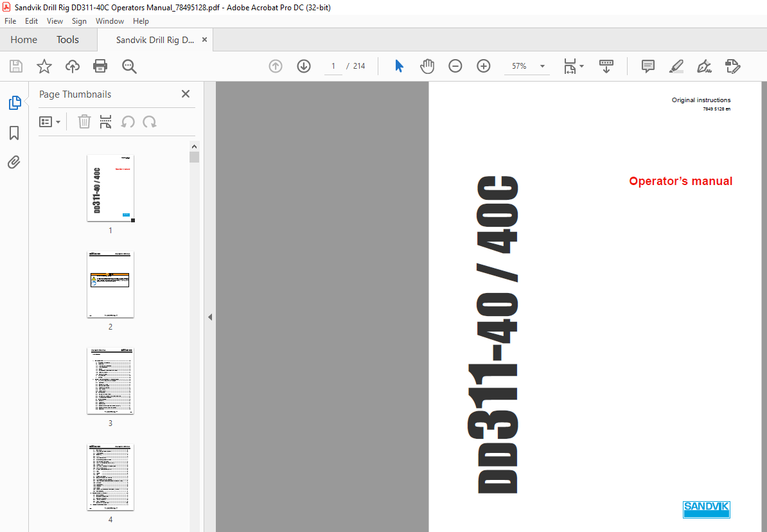The image size is (767, 532).
Task: Select the Highlight text tool
Action: coord(676,66)
